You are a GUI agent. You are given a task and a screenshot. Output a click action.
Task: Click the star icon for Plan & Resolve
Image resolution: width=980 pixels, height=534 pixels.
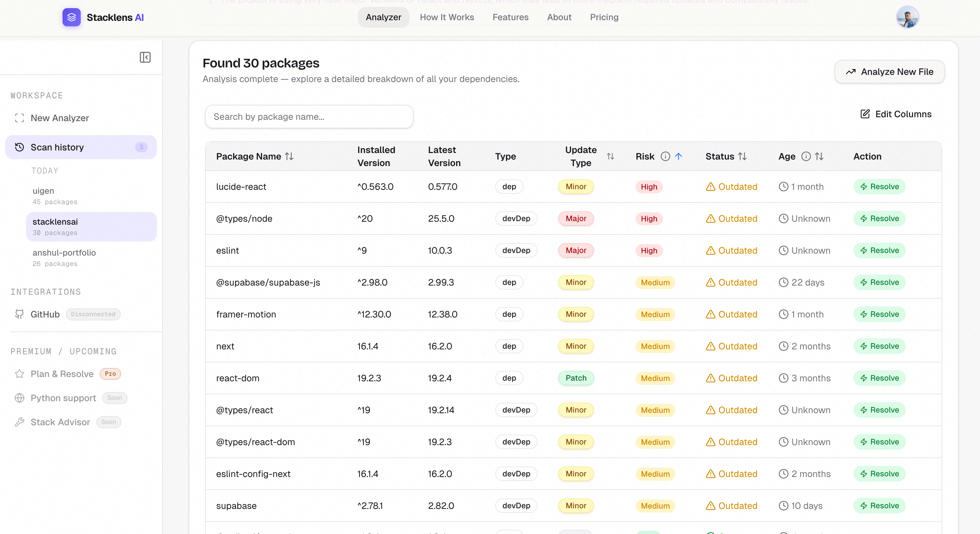20,374
